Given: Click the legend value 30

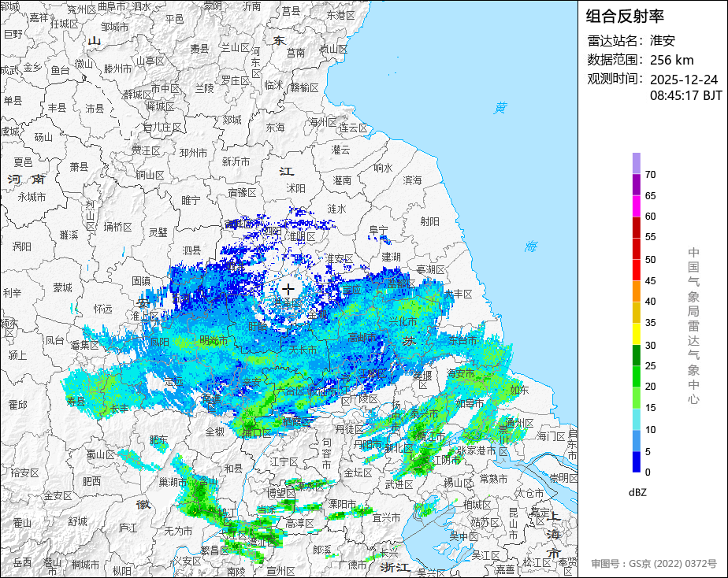Looking at the screenshot, I should click(651, 345).
